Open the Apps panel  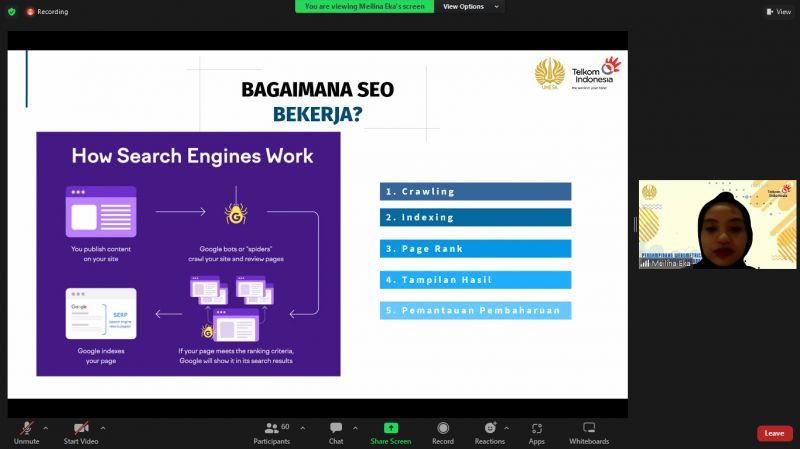(537, 431)
